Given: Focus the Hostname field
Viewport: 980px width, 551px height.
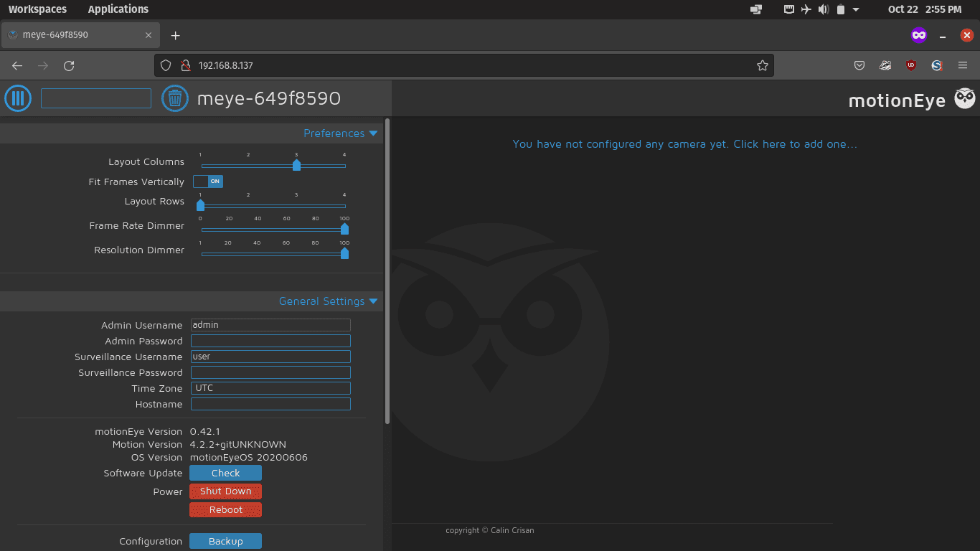Looking at the screenshot, I should (270, 404).
